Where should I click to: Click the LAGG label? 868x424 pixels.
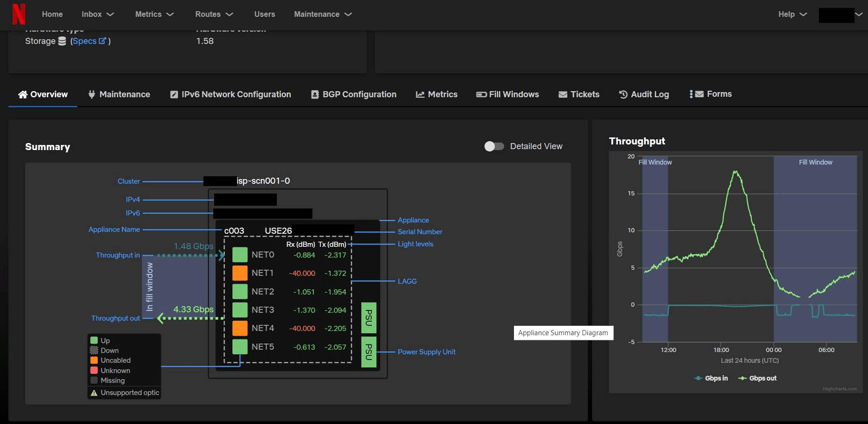[407, 281]
